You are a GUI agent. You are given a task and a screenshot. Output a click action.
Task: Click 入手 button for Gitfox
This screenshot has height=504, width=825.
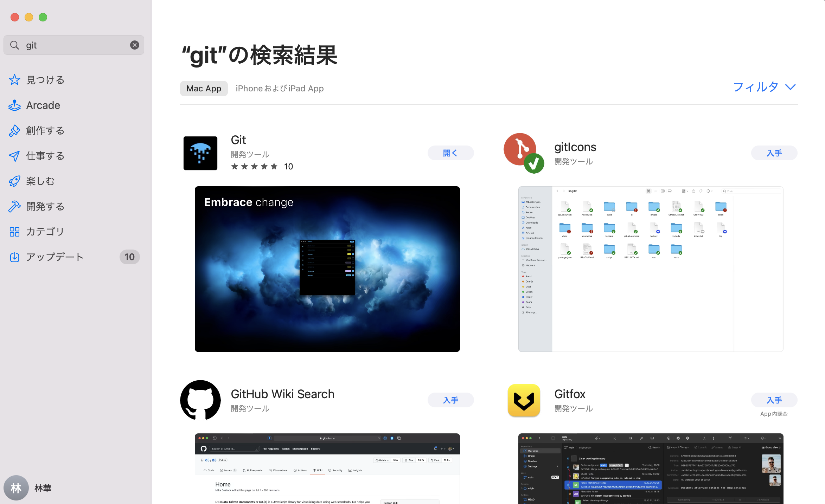[x=774, y=400]
